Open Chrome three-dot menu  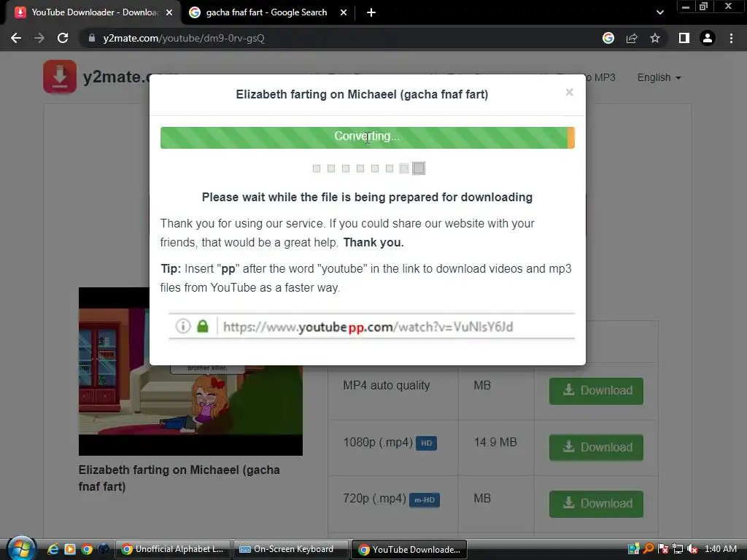tap(731, 38)
